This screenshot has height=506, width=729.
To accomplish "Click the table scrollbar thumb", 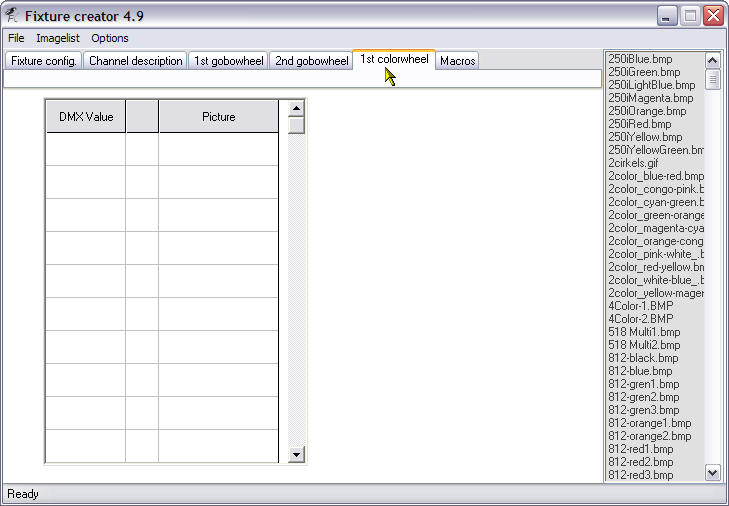I will (296, 125).
